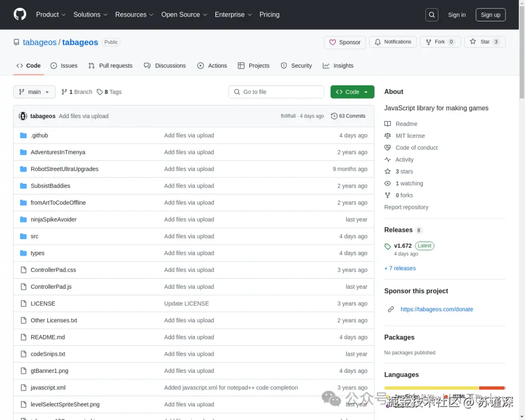Viewport: 525px width, 420px height.
Task: Open the 1 Branch link
Action: point(77,92)
